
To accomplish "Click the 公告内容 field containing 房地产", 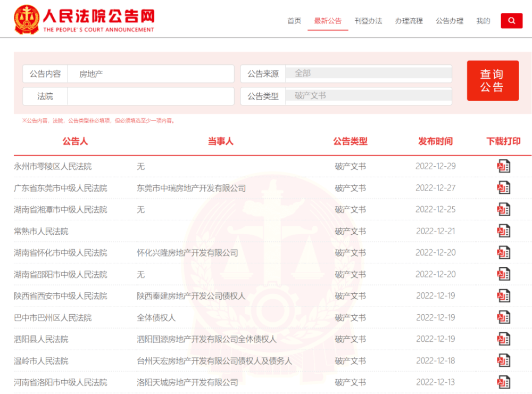I will coord(150,74).
